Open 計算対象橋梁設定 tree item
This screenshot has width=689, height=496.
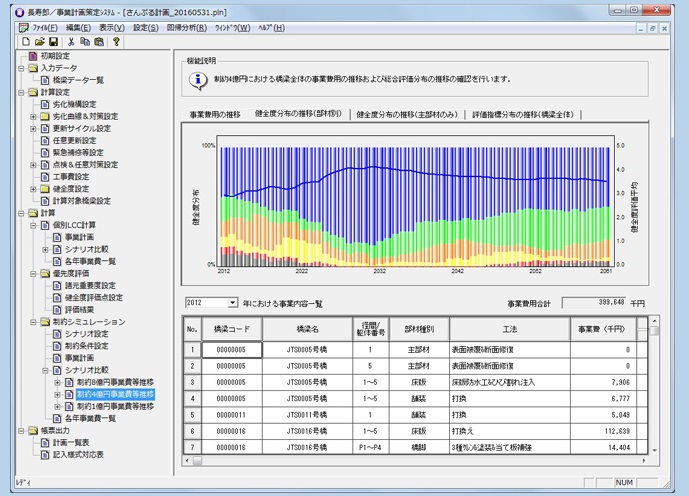82,201
